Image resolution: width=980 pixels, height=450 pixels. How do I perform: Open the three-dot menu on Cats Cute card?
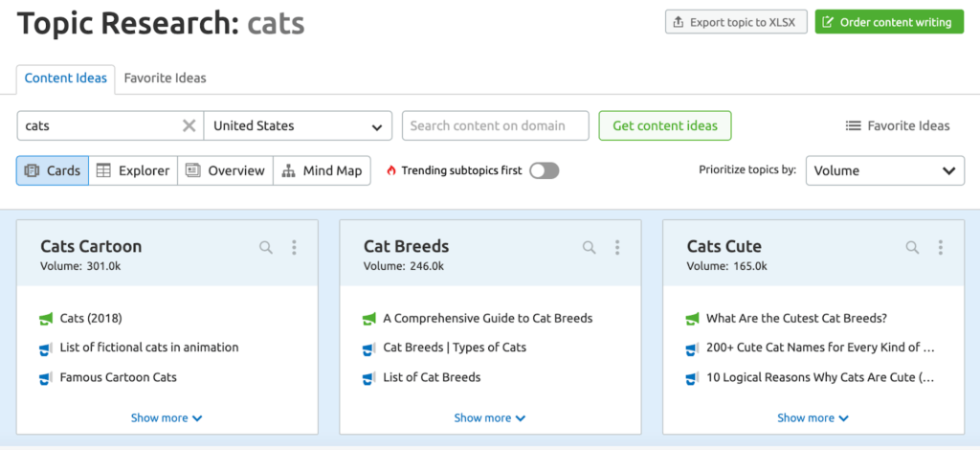[x=941, y=248]
